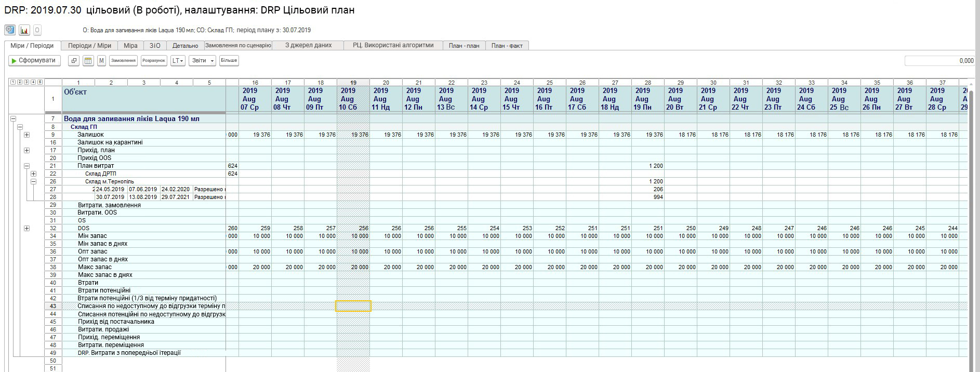The image size is (980, 372).
Task: Collapse the Склад м.Тернопіль row
Action: coord(34,181)
